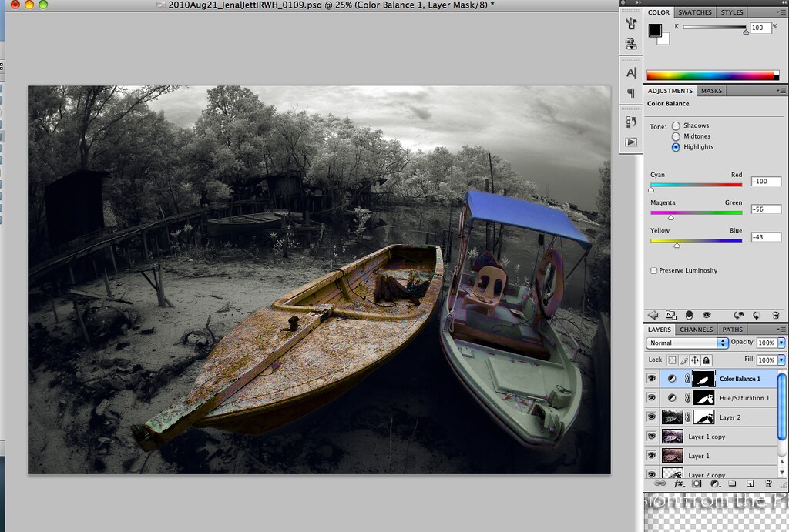The width and height of the screenshot is (789, 532).
Task: Open the blend mode Normal dropdown
Action: point(687,343)
